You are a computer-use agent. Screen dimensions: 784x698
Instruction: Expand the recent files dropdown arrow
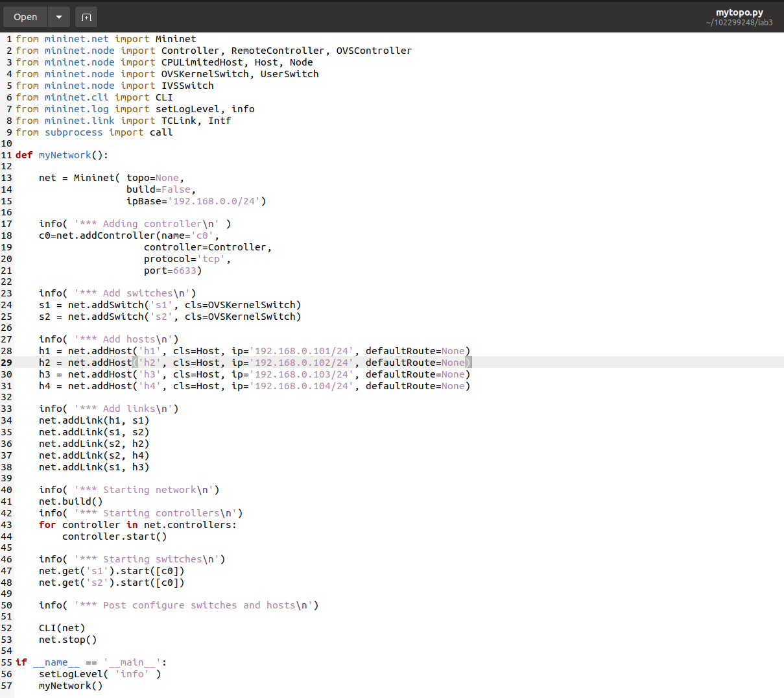(58, 17)
